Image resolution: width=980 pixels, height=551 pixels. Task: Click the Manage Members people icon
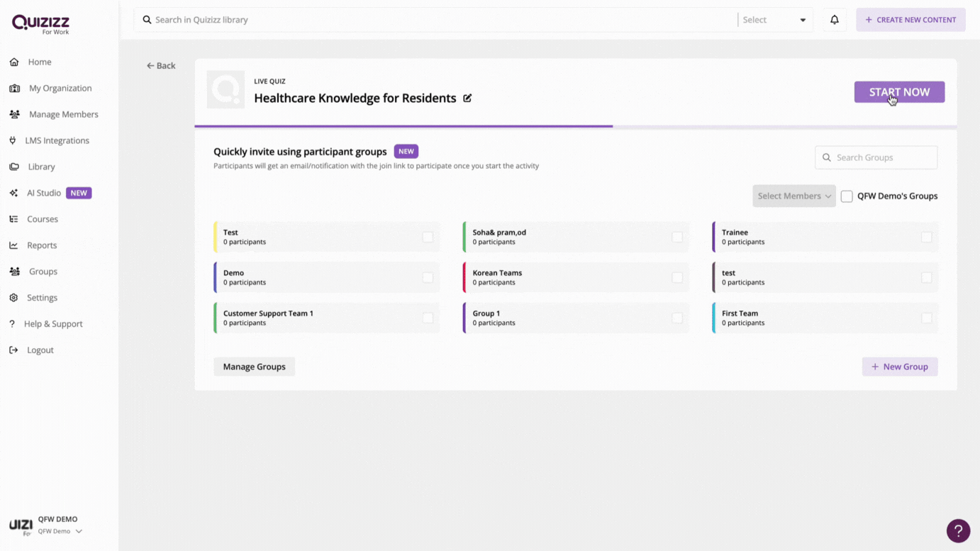coord(14,114)
